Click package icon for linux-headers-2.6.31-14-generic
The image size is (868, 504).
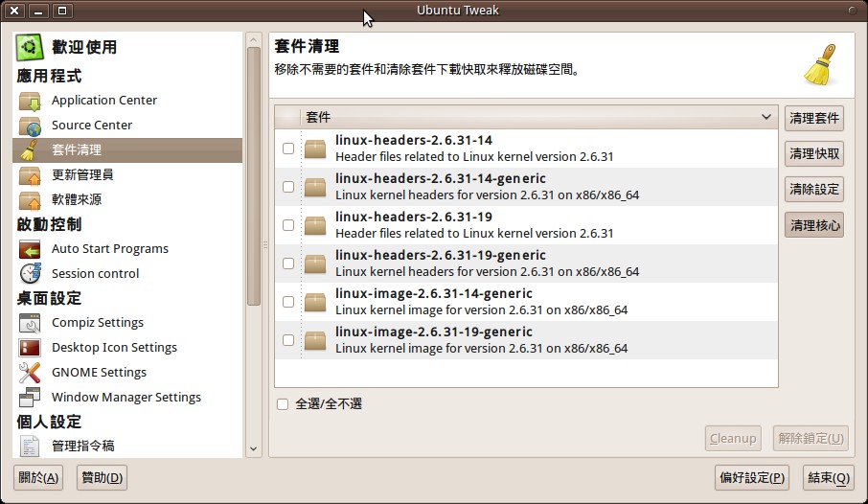click(315, 187)
